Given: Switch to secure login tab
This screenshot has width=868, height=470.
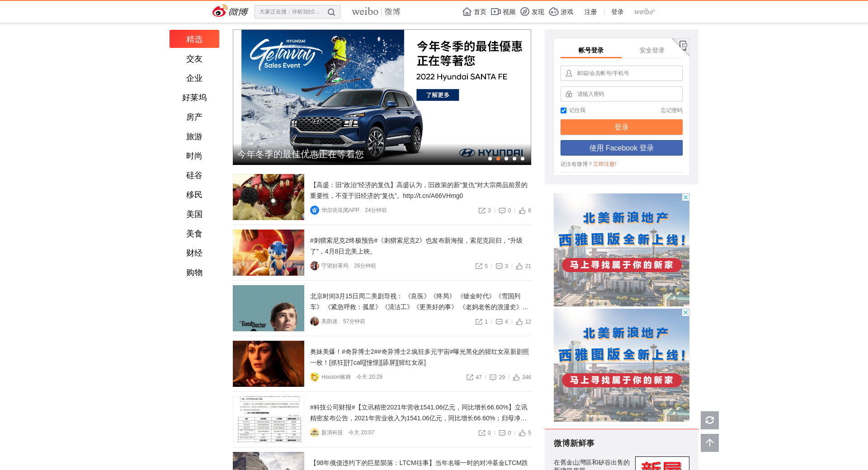Looking at the screenshot, I should [651, 50].
